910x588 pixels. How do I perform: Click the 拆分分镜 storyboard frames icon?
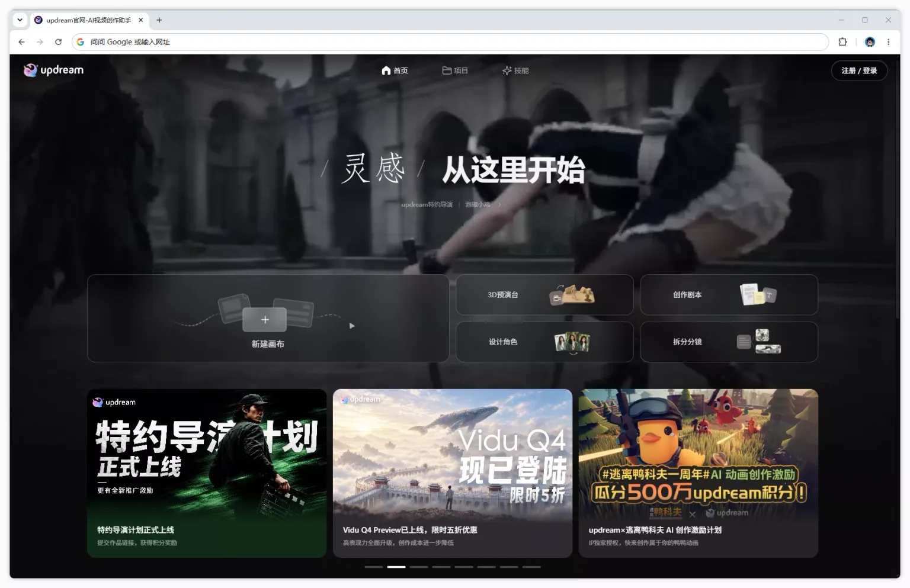pyautogui.click(x=759, y=342)
